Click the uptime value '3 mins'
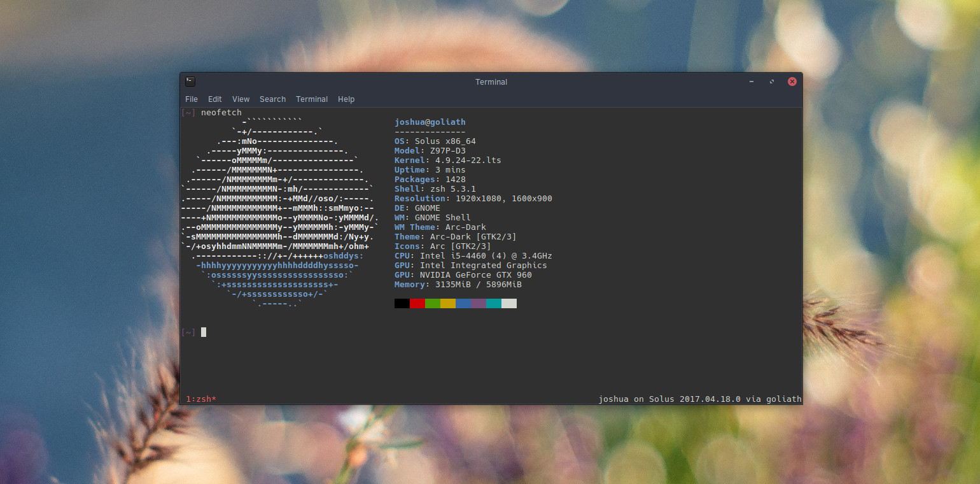 click(x=451, y=170)
